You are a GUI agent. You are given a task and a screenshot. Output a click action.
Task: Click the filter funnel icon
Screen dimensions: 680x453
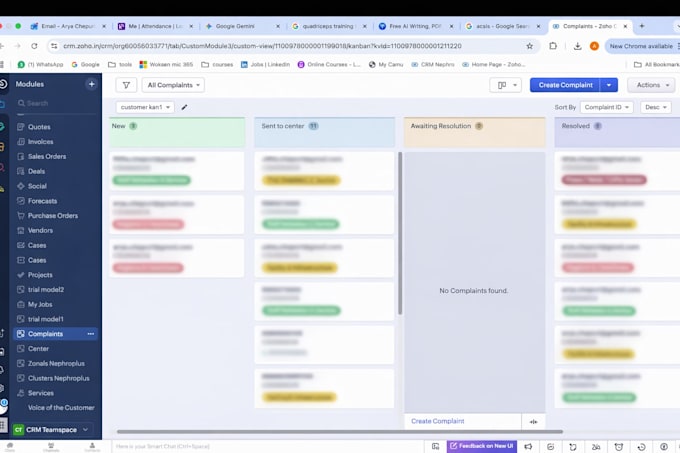coord(126,85)
